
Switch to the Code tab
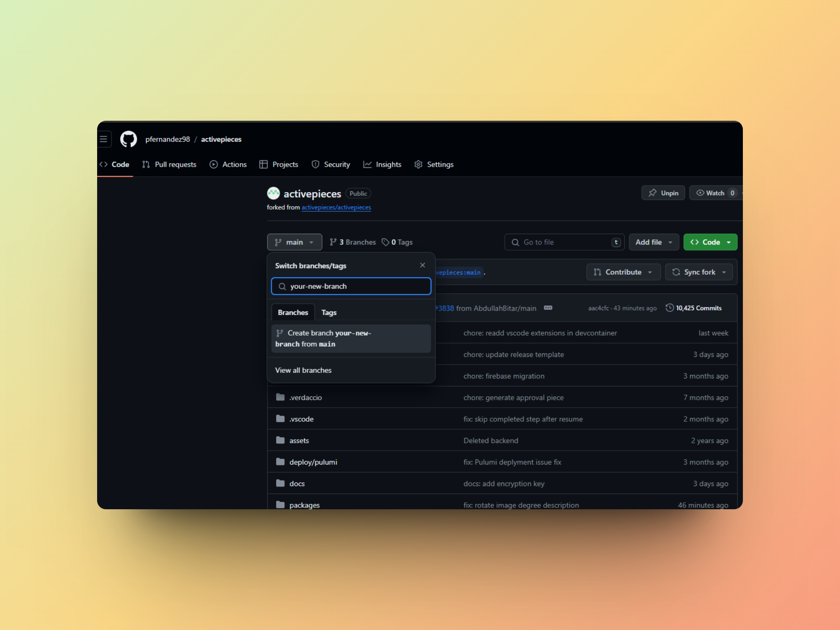(115, 164)
